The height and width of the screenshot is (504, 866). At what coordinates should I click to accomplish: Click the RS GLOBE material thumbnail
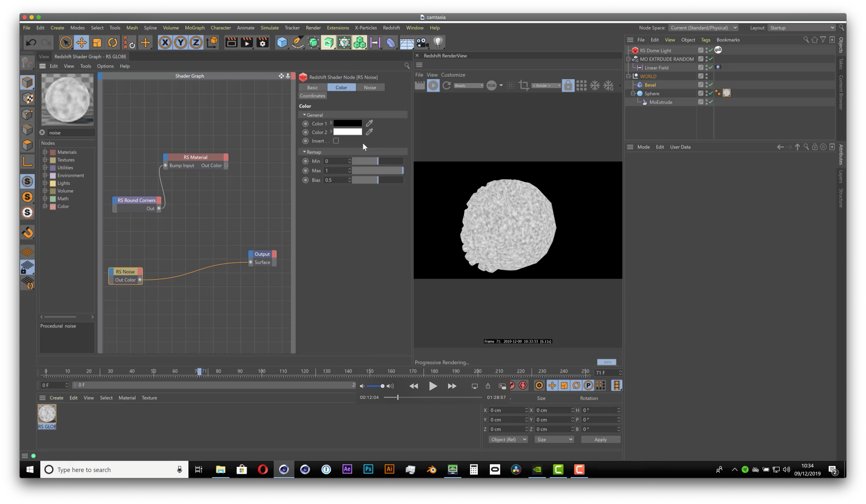(47, 414)
